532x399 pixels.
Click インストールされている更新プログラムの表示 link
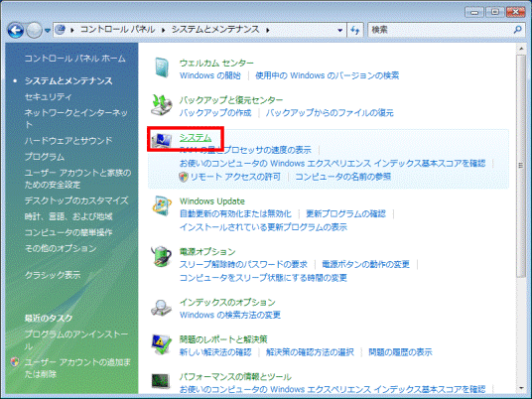tap(263, 227)
